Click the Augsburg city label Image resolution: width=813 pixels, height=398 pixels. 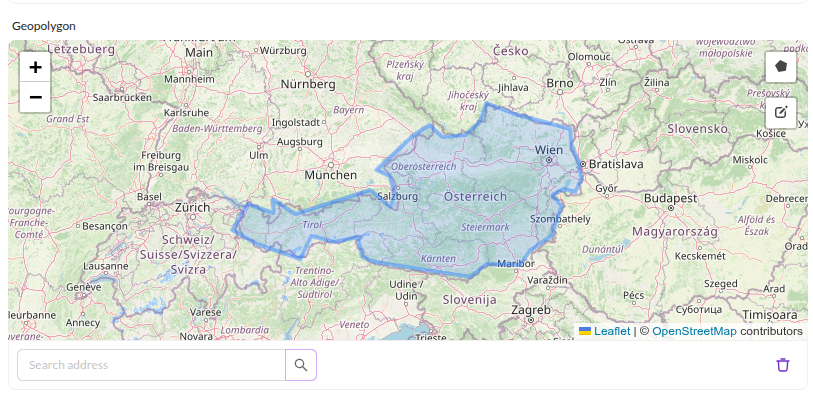pyautogui.click(x=300, y=141)
